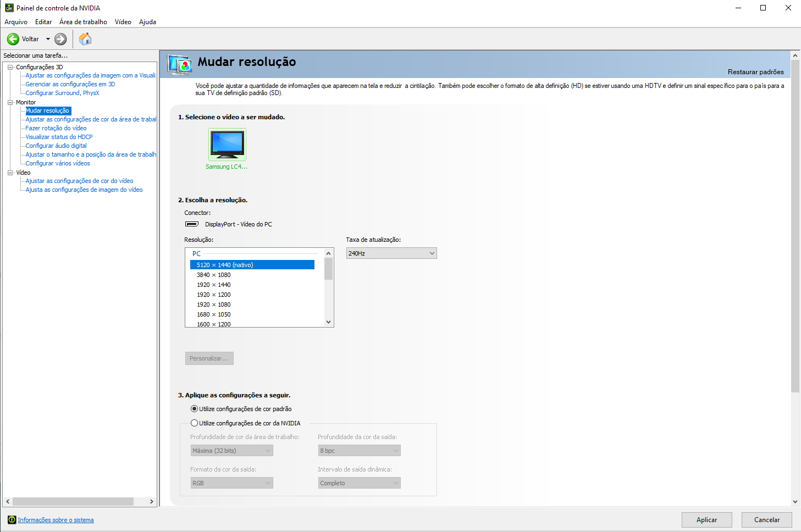
Task: Open Gerenciar as configurações em 3D
Action: 70,84
